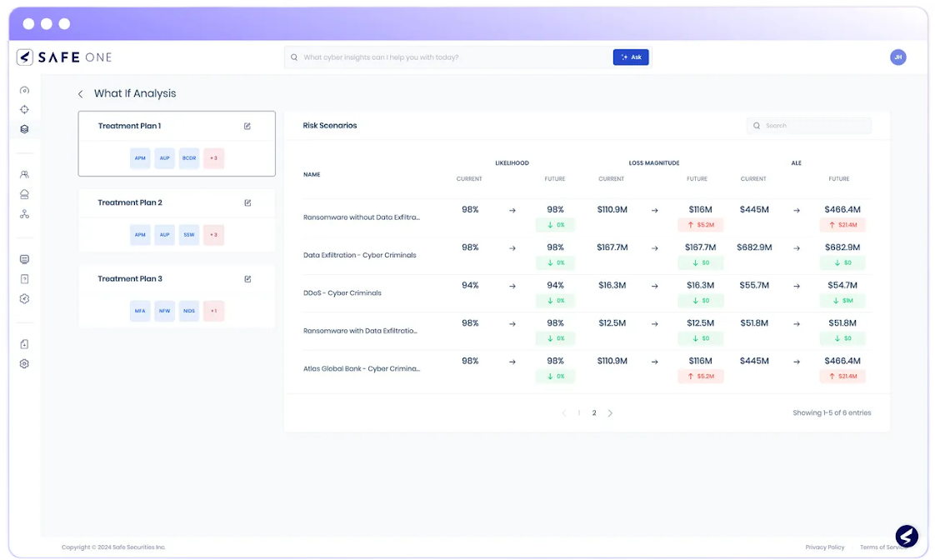Open the floating SAFE assistant bubble
The height and width of the screenshot is (560, 935).
point(907,536)
